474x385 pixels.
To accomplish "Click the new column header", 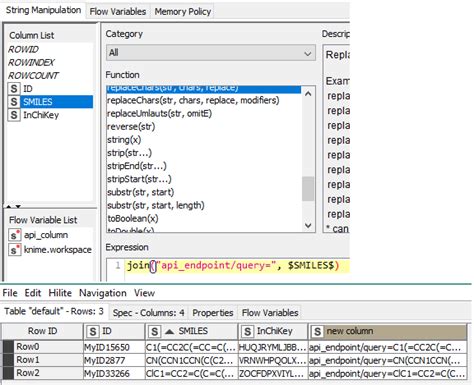I will pyautogui.click(x=388, y=331).
